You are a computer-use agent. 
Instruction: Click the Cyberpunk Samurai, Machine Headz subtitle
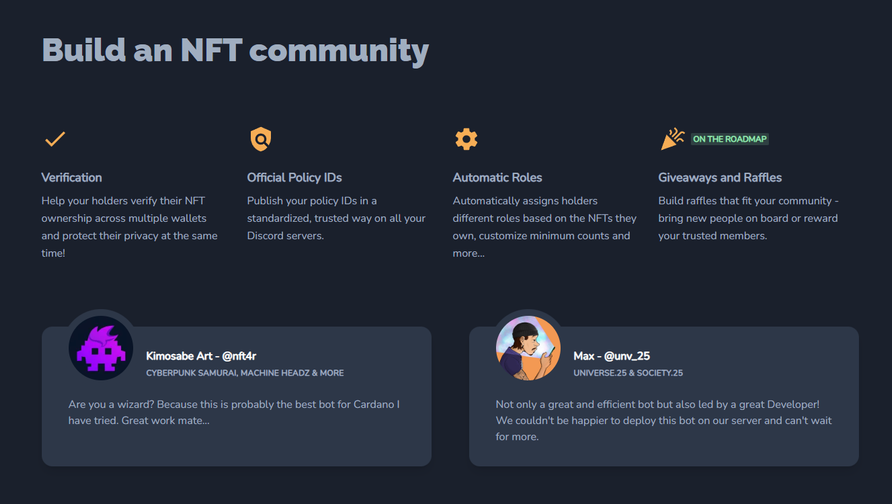[245, 373]
